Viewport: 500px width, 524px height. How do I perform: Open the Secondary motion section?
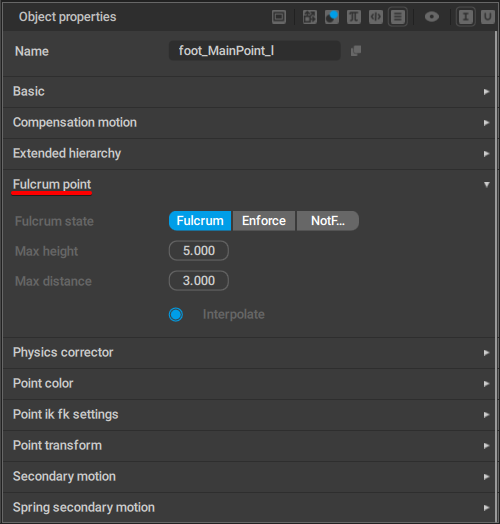(249, 477)
